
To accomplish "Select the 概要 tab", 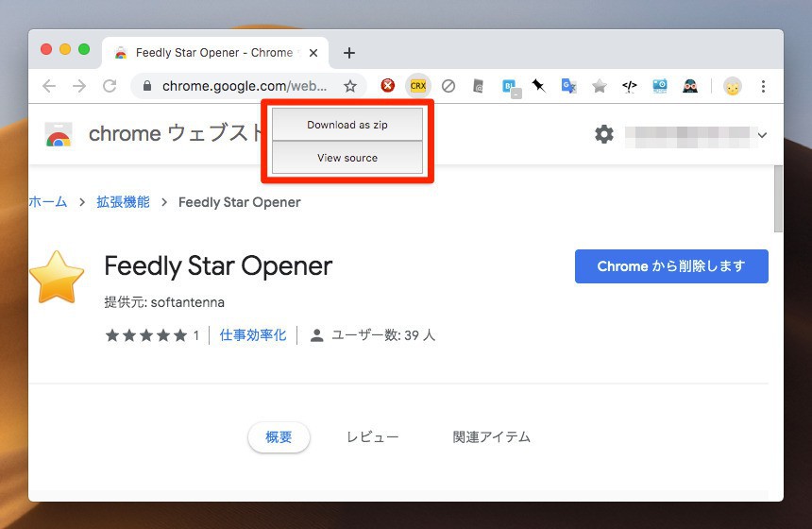I will coord(279,436).
